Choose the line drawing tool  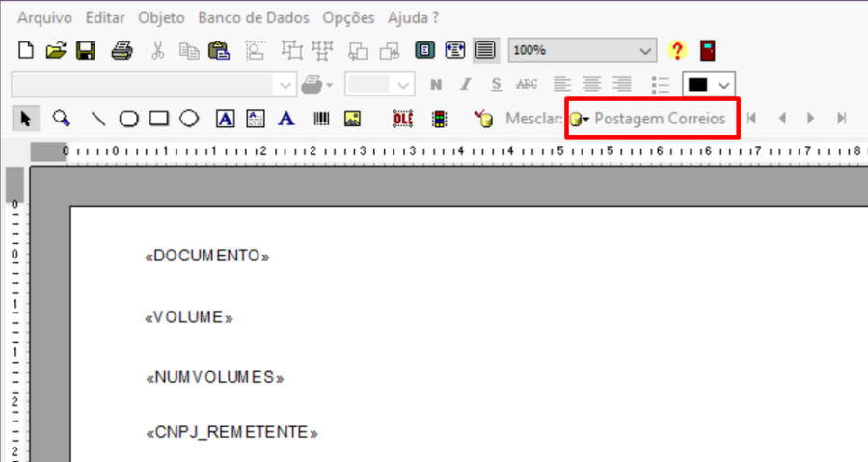point(98,119)
